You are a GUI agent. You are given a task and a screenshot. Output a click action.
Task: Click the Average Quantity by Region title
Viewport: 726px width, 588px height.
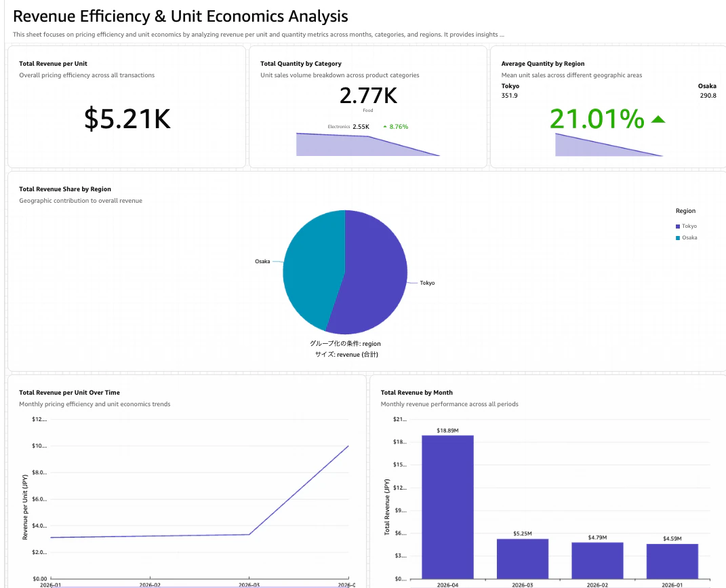click(x=543, y=64)
